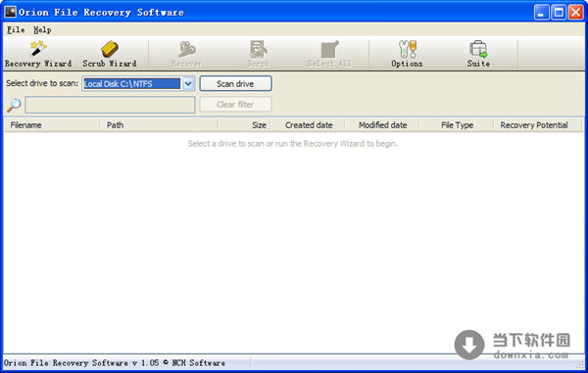The image size is (588, 373).
Task: Sort by Filename column header
Action: click(x=52, y=125)
